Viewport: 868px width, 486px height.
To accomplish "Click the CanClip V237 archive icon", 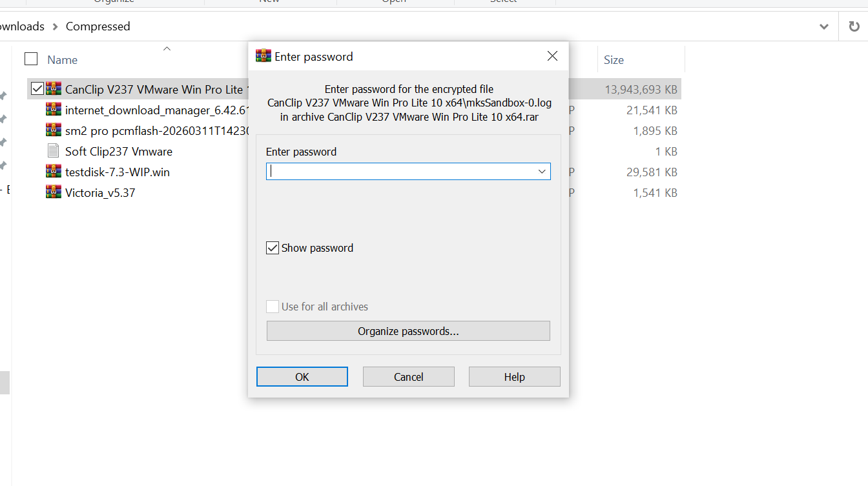I will click(54, 89).
